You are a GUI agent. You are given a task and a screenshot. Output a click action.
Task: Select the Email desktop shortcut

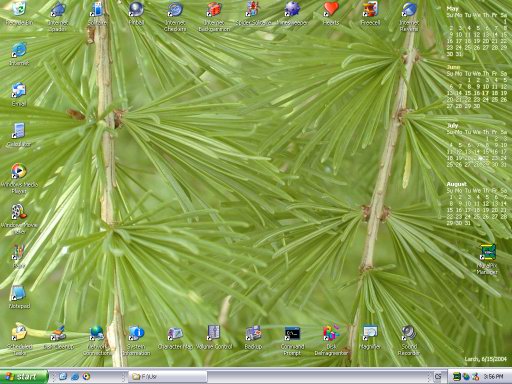pyautogui.click(x=19, y=95)
